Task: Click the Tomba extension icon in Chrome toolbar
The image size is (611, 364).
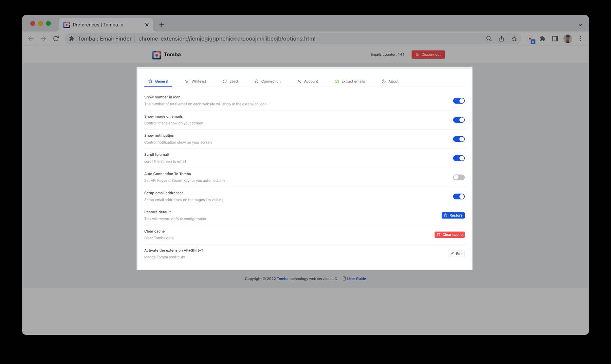Action: click(x=531, y=39)
